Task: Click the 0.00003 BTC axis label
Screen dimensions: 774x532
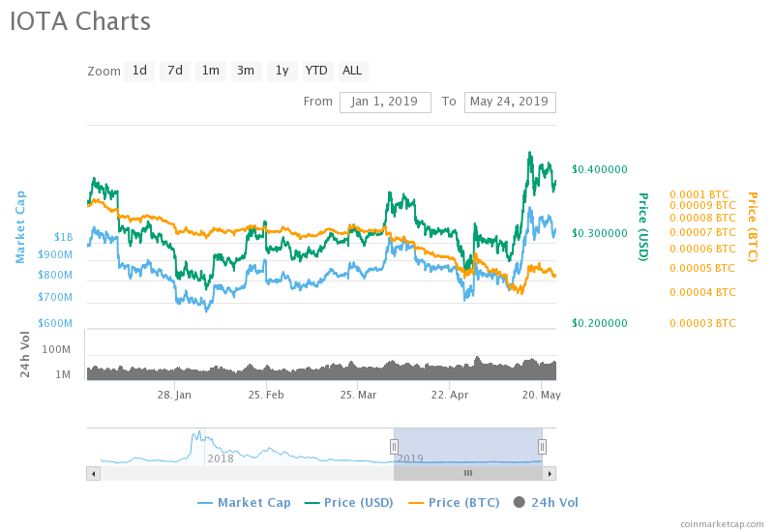Action: (x=702, y=323)
